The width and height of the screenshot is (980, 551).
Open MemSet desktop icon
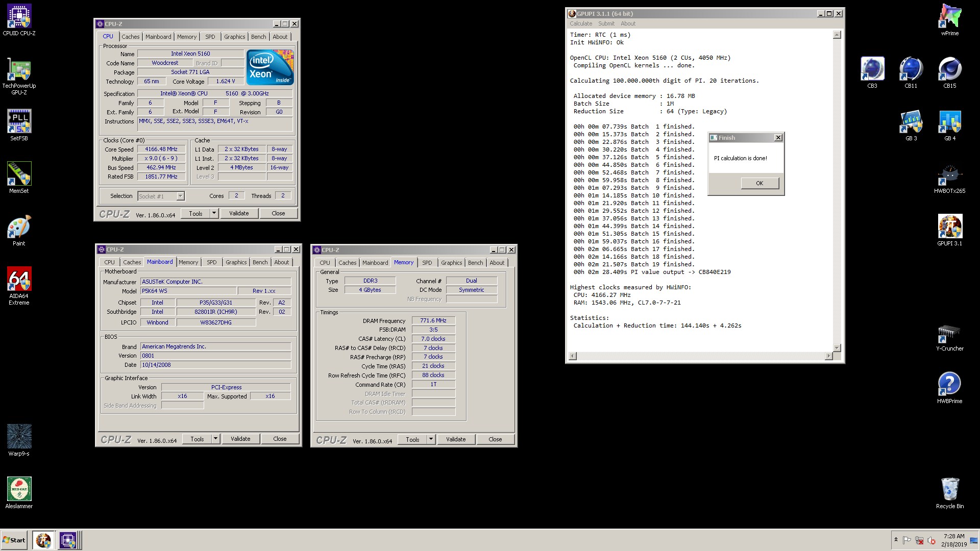pos(19,178)
